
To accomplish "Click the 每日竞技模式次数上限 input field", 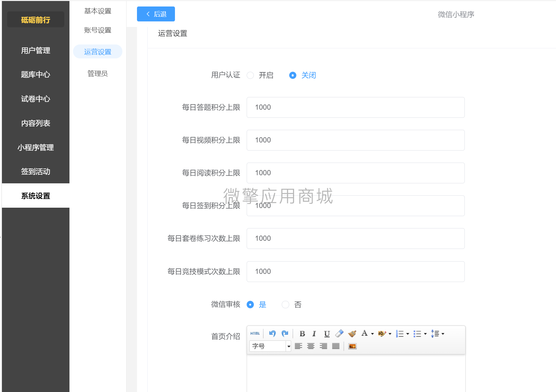I will tap(356, 272).
